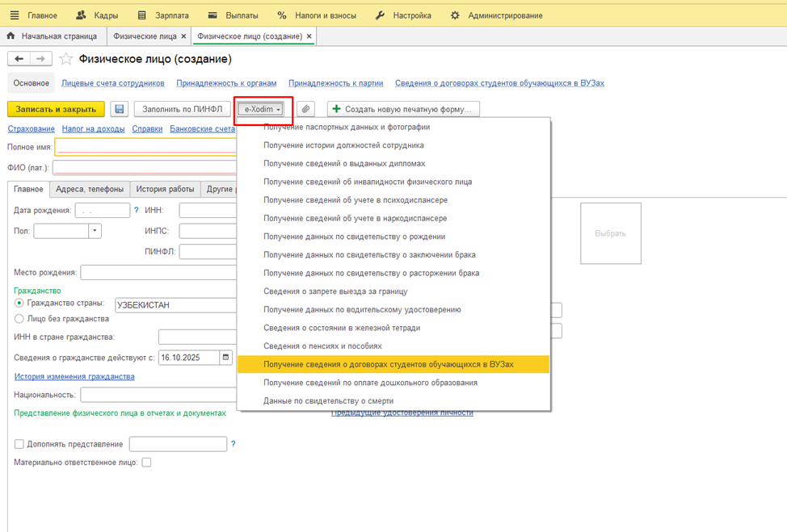Select the Лицо без гражданства option
The height and width of the screenshot is (532, 787).
[19, 319]
